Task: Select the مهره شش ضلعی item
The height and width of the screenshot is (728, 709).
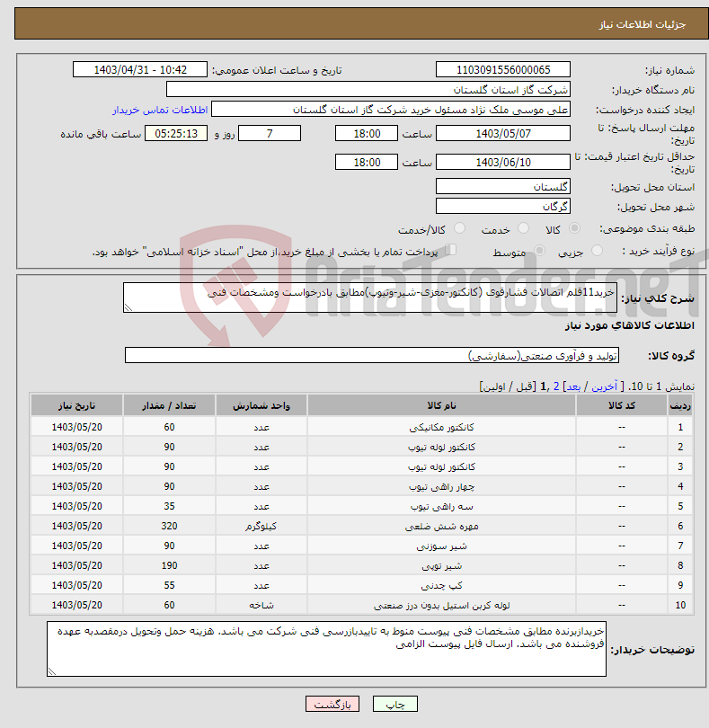Action: 362,526
